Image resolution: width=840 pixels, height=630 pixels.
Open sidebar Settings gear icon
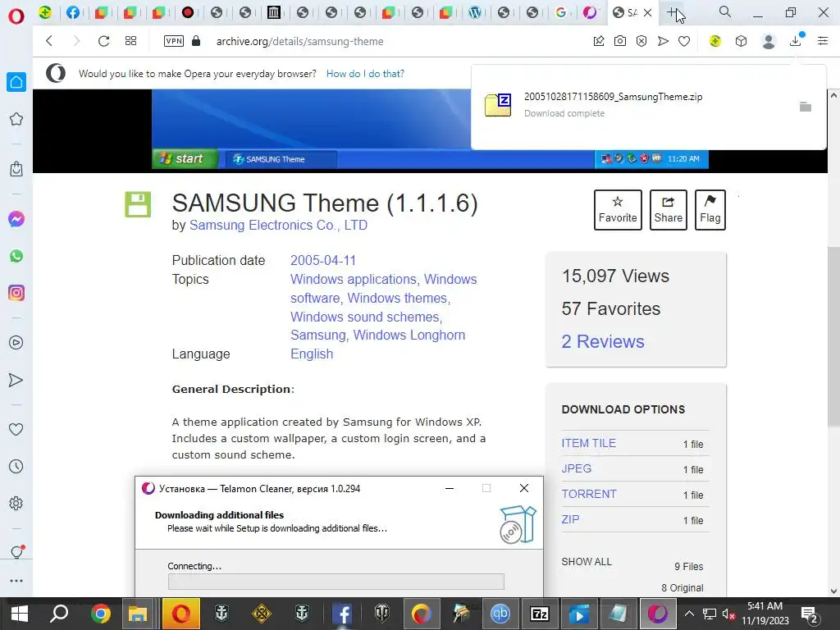pos(16,503)
